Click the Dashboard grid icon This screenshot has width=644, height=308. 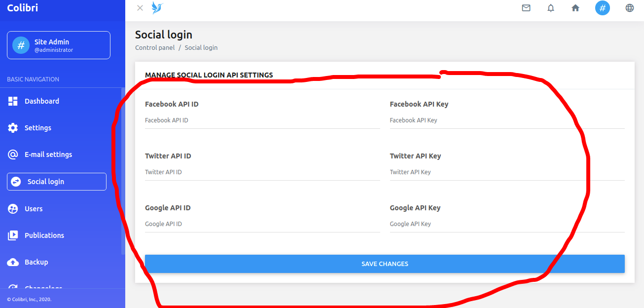pyautogui.click(x=13, y=101)
